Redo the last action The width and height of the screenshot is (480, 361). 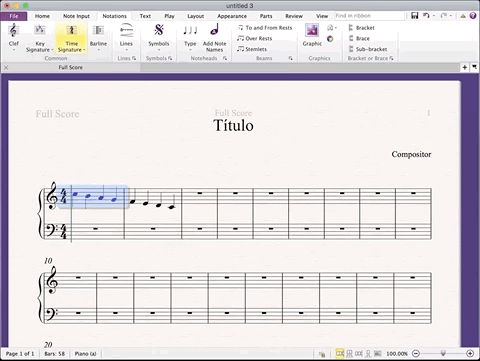pos(443,16)
